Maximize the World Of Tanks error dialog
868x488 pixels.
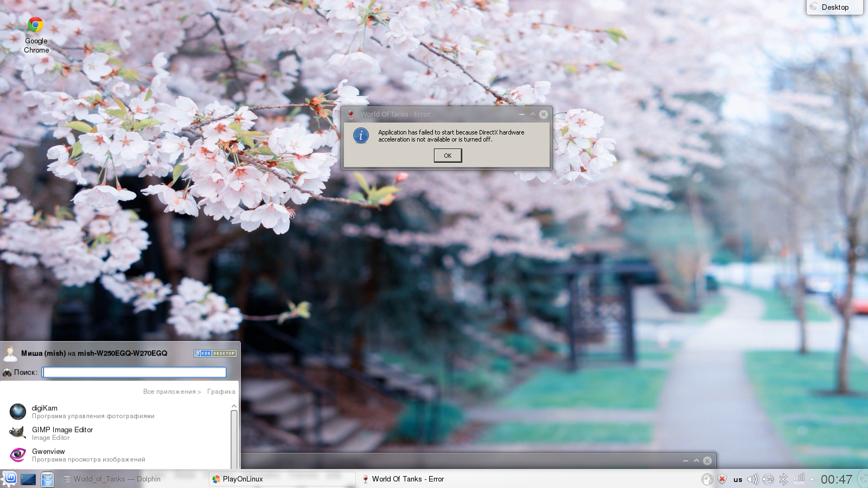coord(533,114)
